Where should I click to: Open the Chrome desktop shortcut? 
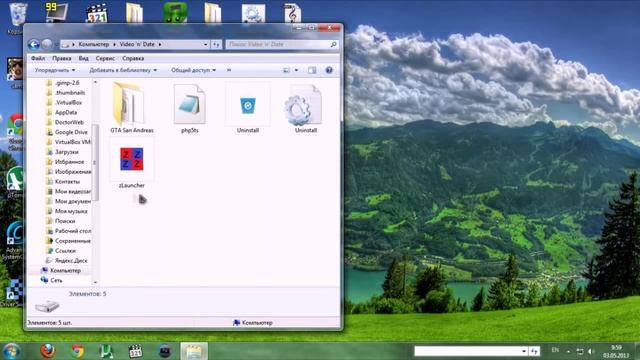(x=16, y=131)
